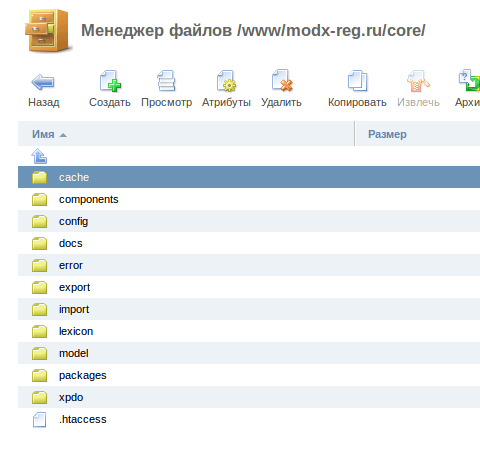The width and height of the screenshot is (480, 464).
Task: Select the lexicon folder name
Action: 76,331
